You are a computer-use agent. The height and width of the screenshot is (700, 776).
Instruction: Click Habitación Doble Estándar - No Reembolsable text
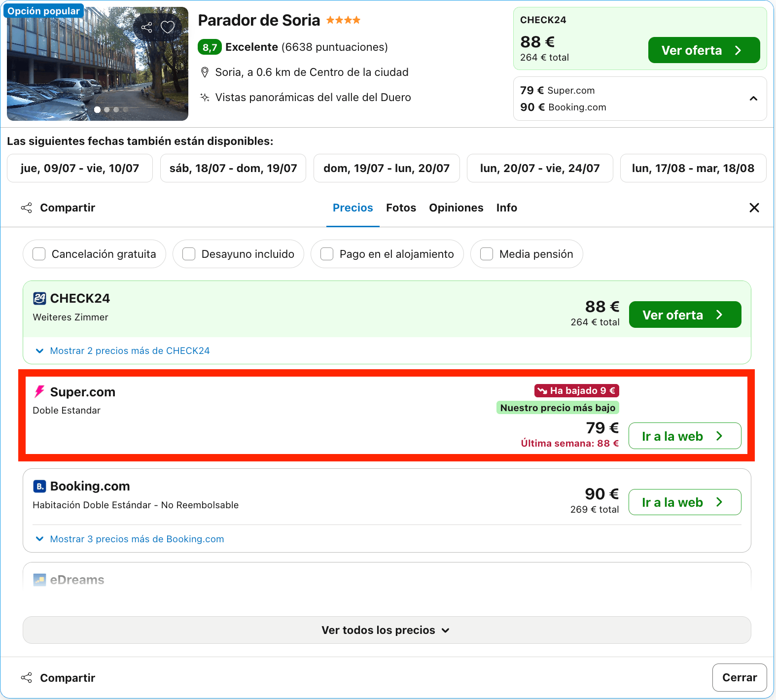tap(136, 505)
